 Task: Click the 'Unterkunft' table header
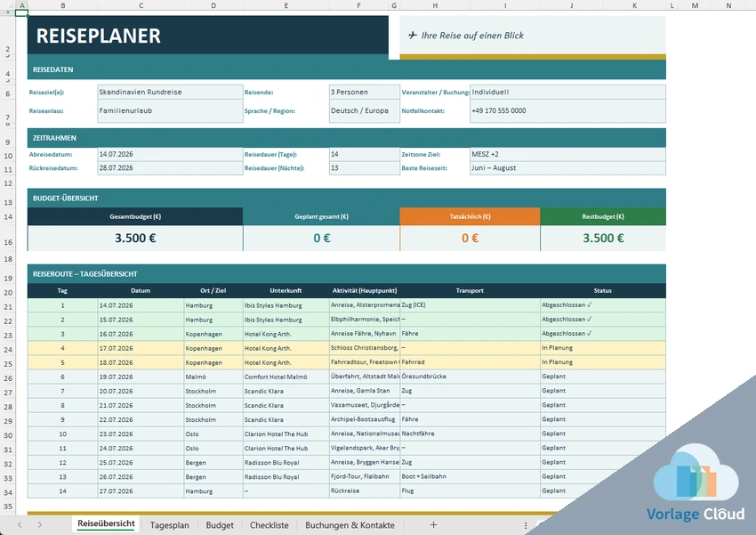(x=286, y=290)
